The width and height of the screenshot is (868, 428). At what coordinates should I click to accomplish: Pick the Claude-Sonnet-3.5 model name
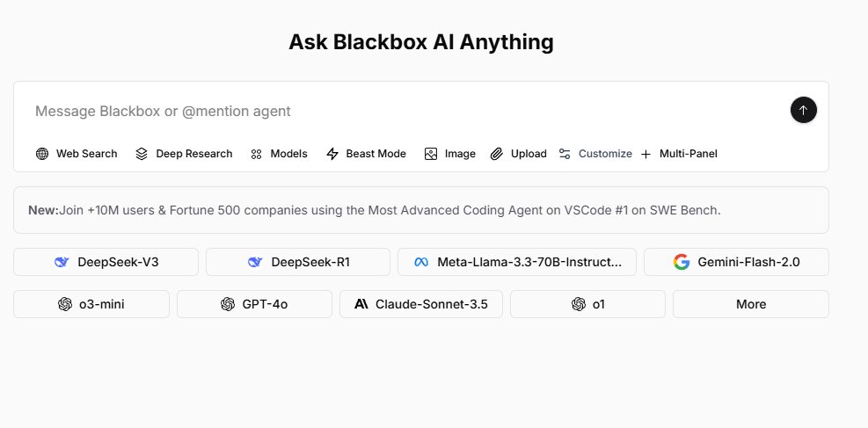(x=432, y=304)
